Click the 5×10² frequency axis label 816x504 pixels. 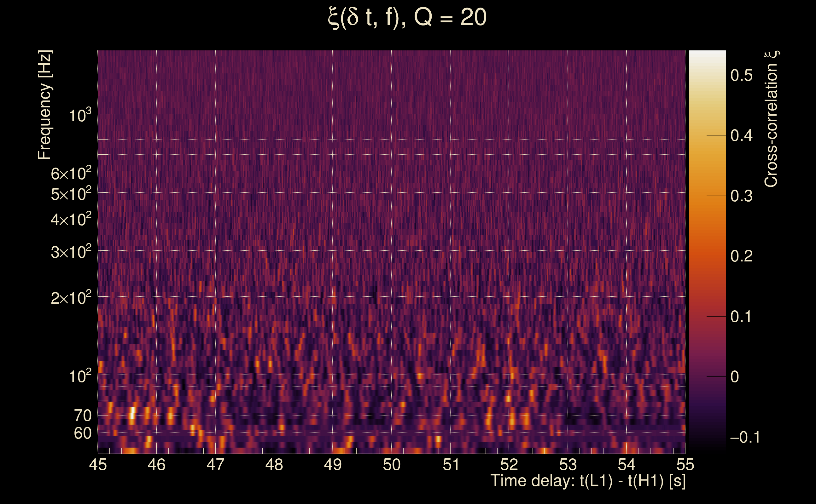(x=71, y=194)
